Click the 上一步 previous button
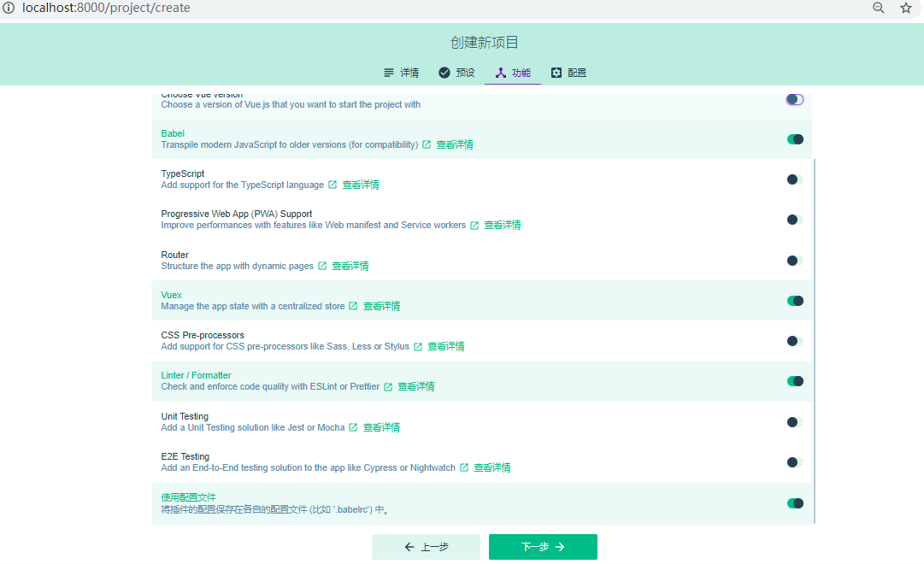Viewport: 924px width, 564px height. pyautogui.click(x=426, y=547)
